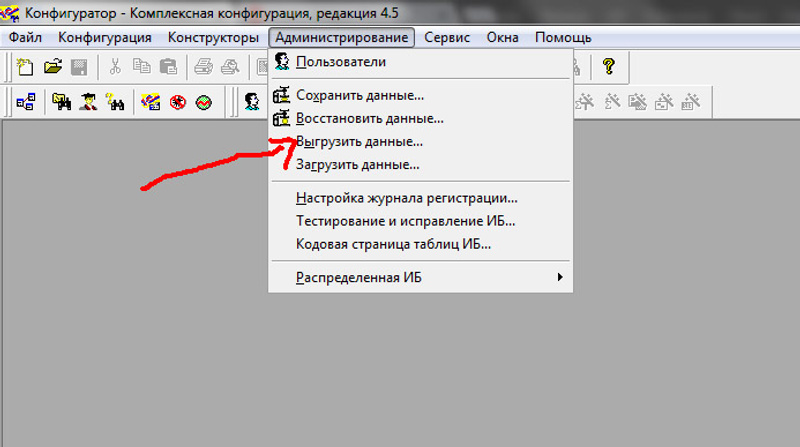Expand the Распределенная ИБ submenu
Screen dimensions: 800x447
[420, 278]
